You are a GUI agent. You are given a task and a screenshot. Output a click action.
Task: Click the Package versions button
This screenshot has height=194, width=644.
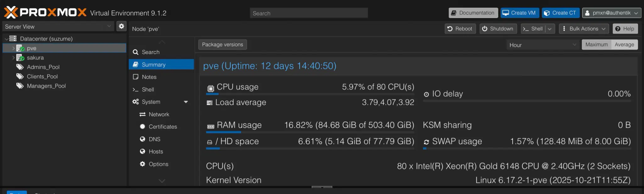pos(222,45)
